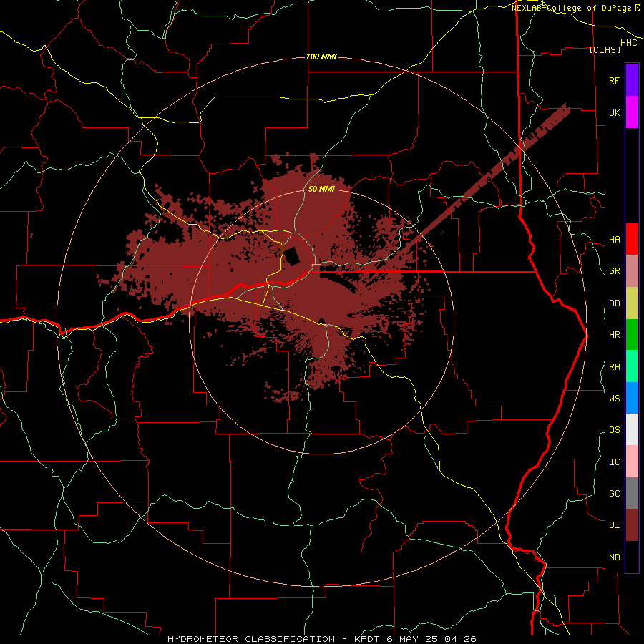This screenshot has height=644, width=644.
Task: Click the GR pink legend swatch
Action: (x=632, y=271)
